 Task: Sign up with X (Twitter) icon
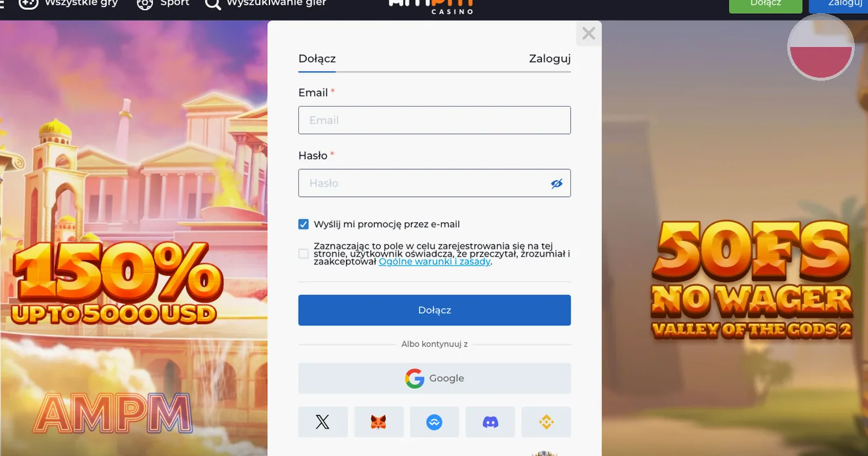[322, 422]
